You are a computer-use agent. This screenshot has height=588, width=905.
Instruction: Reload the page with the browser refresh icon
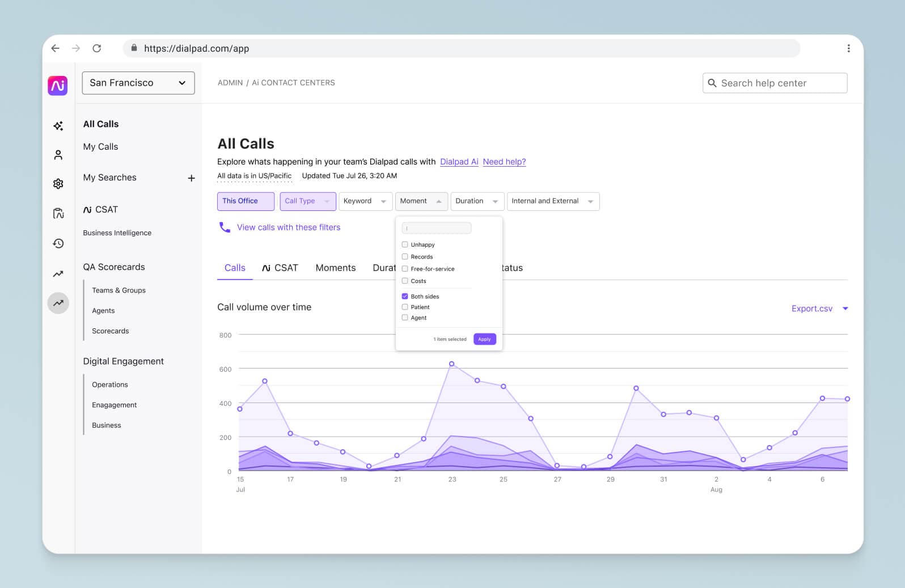[97, 48]
